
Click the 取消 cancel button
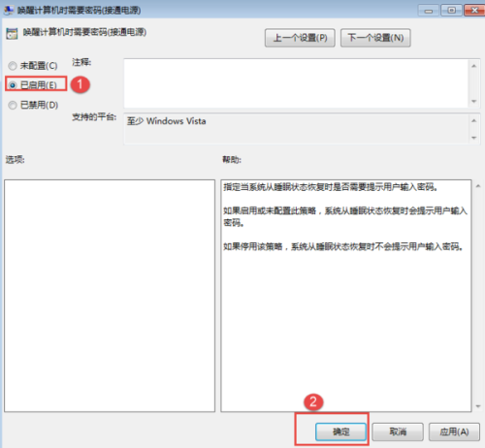pyautogui.click(x=398, y=432)
